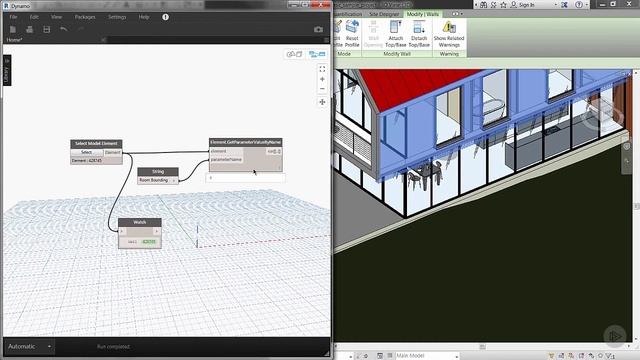Switch to graph view navigation toggle
Screen dimensions: 640x360
pyautogui.click(x=317, y=54)
